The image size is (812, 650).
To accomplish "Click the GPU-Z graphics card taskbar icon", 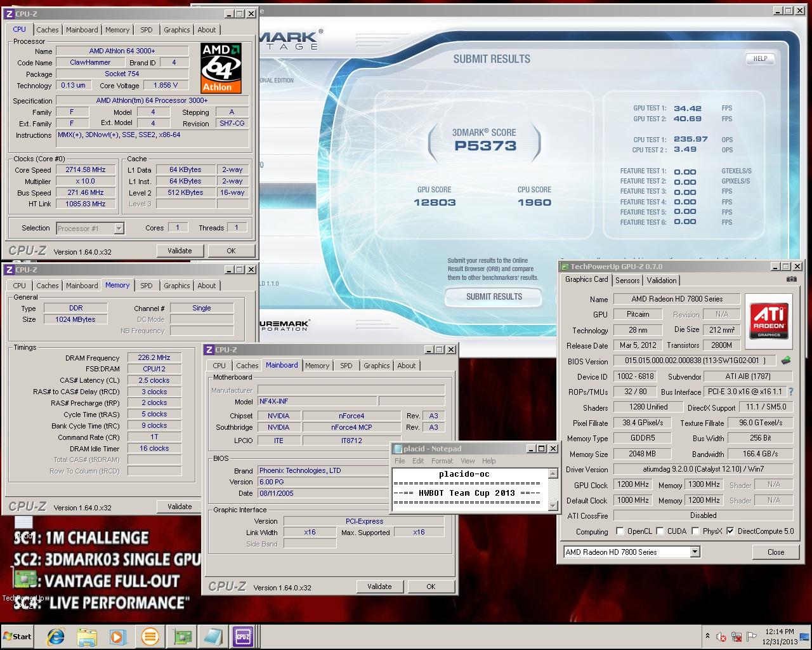I will (182, 636).
